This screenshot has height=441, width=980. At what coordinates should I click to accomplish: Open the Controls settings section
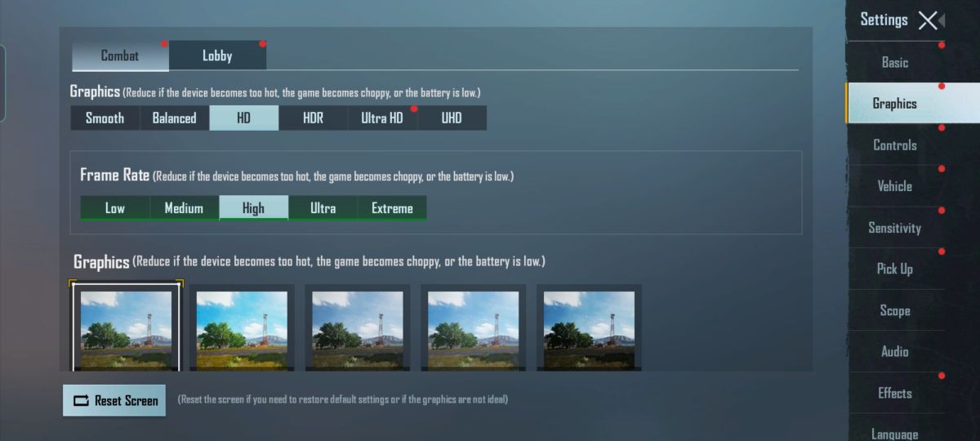(894, 145)
